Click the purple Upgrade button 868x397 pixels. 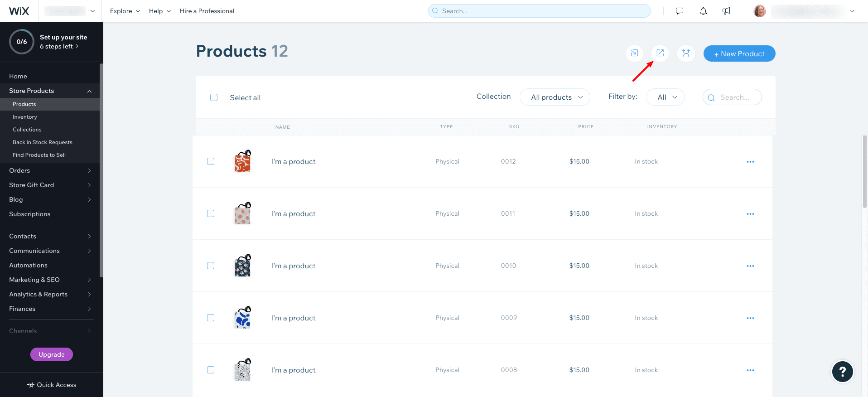coord(52,354)
